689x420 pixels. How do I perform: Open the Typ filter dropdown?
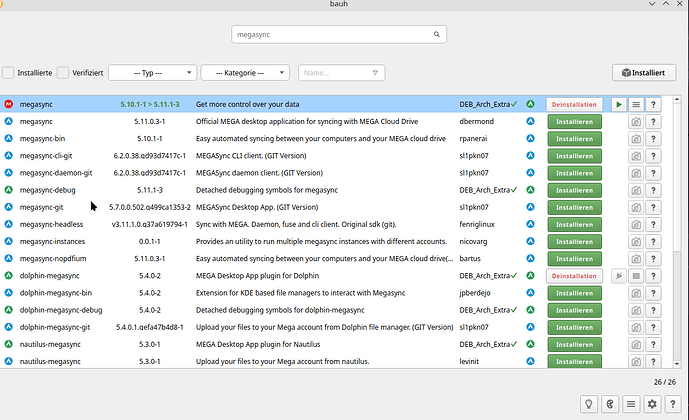(152, 72)
